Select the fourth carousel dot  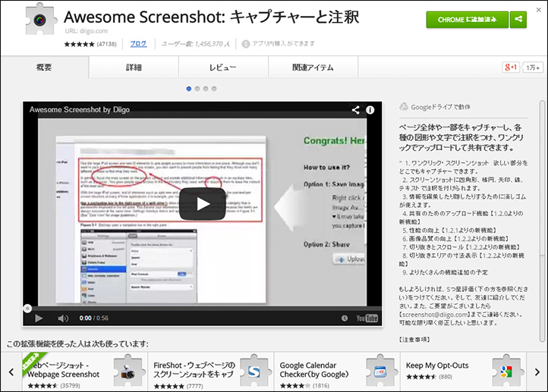click(214, 89)
